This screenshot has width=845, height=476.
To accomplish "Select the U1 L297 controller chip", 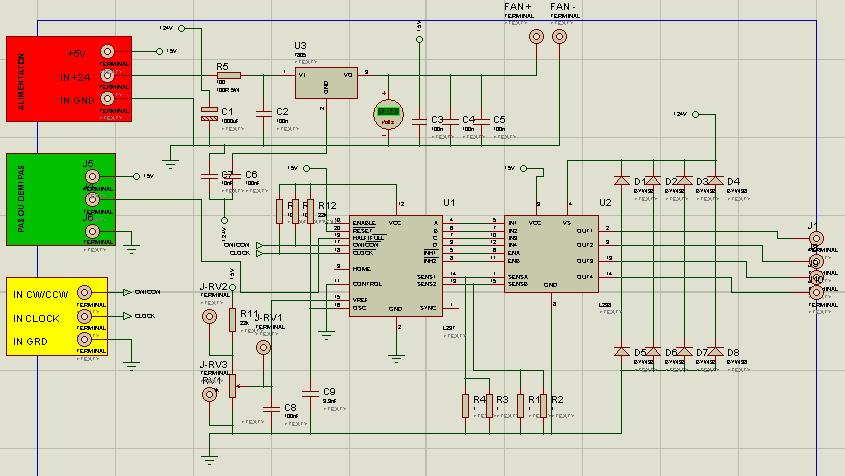I will coord(396,266).
